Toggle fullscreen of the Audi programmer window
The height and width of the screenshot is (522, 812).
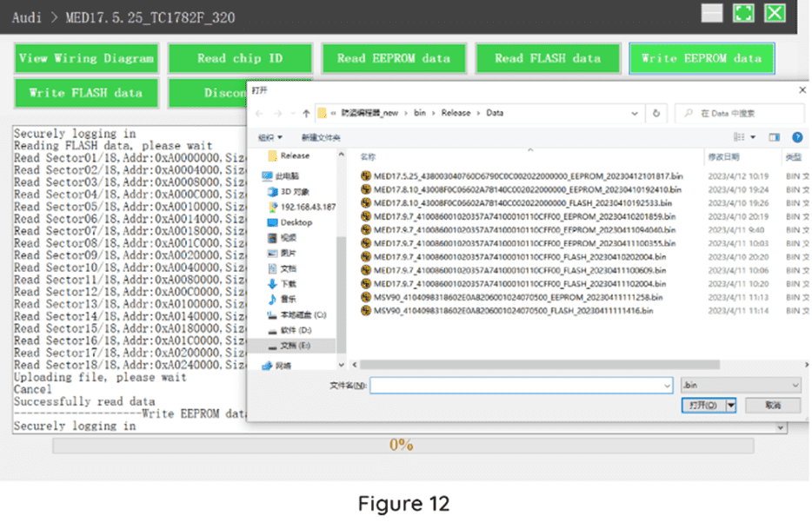coord(743,13)
